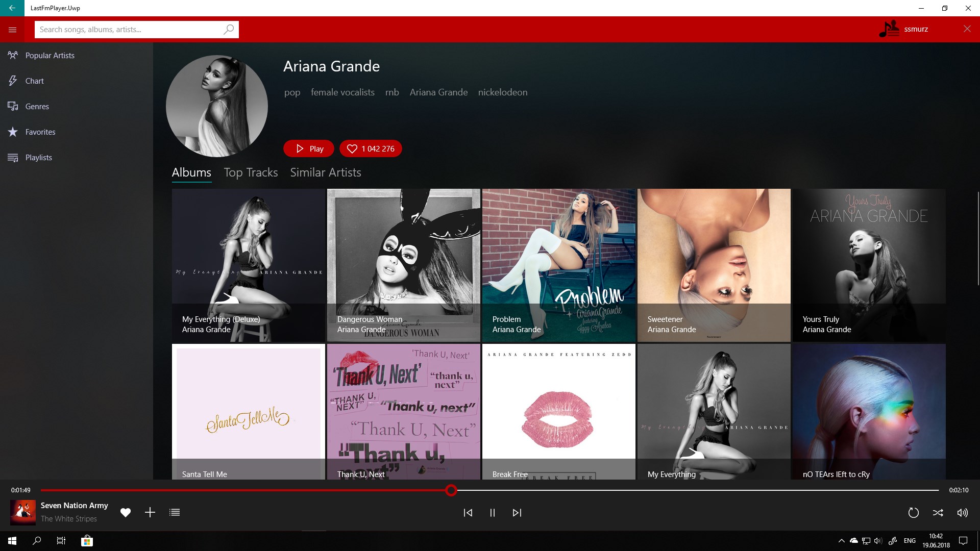
Task: Toggle shuffle playback mode
Action: coord(938,513)
